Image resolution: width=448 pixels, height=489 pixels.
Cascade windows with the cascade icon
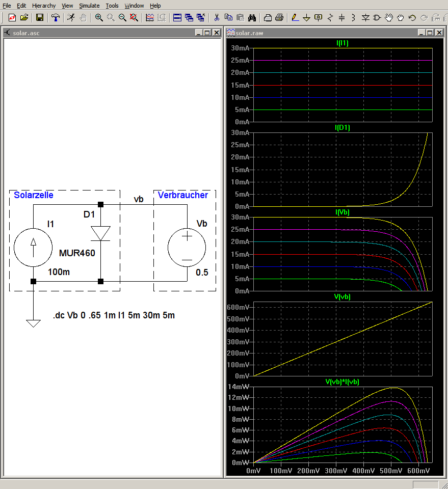coord(189,17)
